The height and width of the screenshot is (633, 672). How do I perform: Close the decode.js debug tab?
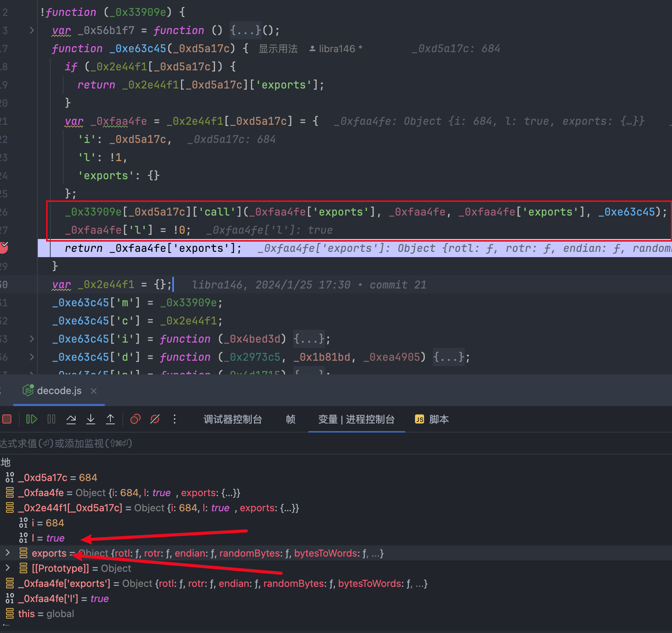point(94,391)
